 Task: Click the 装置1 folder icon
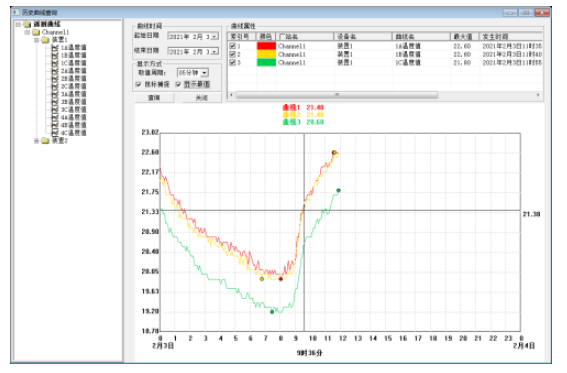coord(45,40)
